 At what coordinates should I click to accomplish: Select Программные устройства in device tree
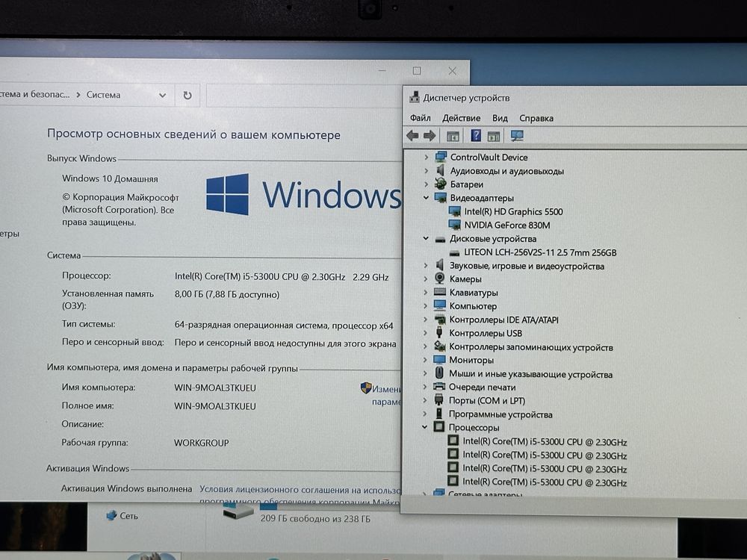pos(500,414)
